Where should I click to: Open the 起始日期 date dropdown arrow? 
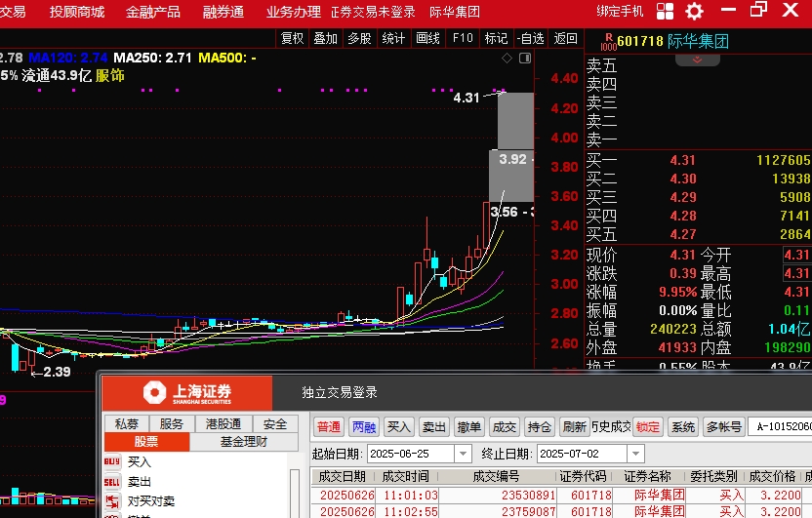(463, 454)
